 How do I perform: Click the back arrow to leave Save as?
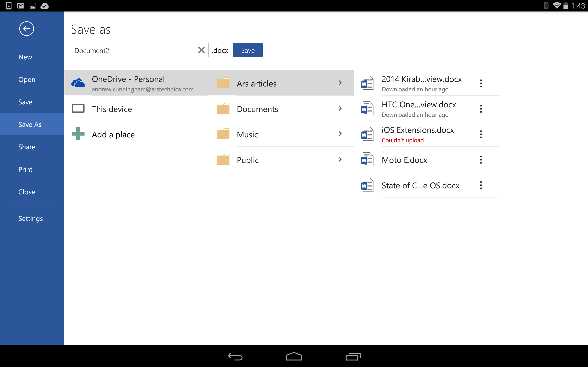pyautogui.click(x=26, y=28)
